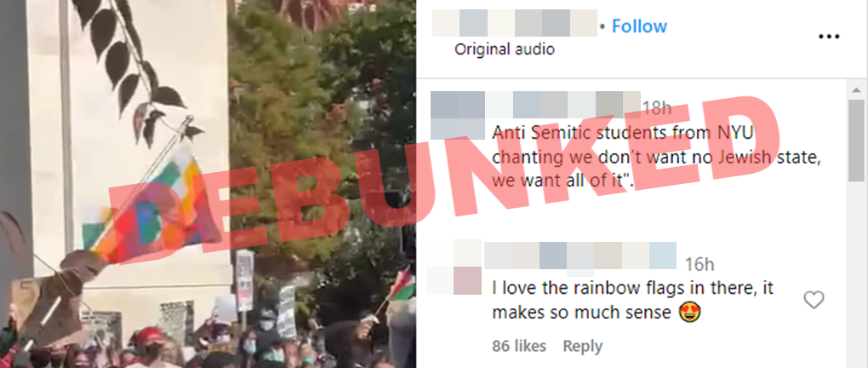
Task: Click the protest video to play or pause
Action: pyautogui.click(x=208, y=184)
